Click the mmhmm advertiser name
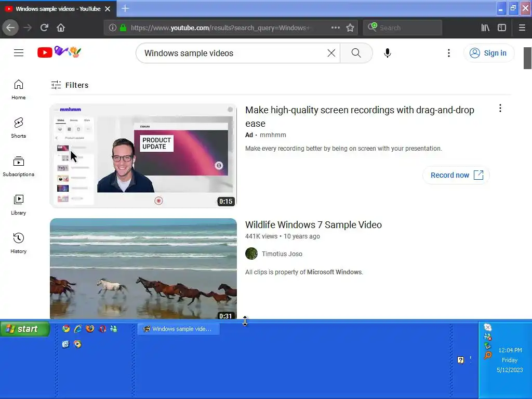Screen dimensions: 532x399 tap(273, 135)
